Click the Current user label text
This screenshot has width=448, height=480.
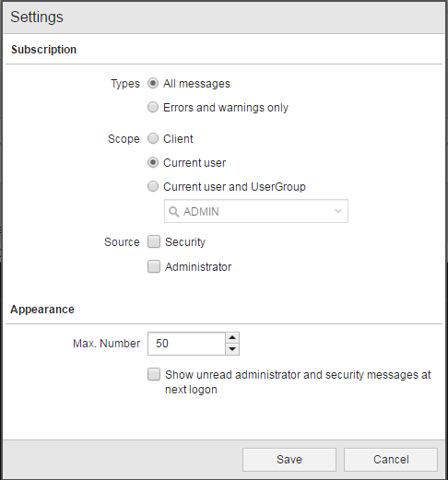click(x=195, y=163)
